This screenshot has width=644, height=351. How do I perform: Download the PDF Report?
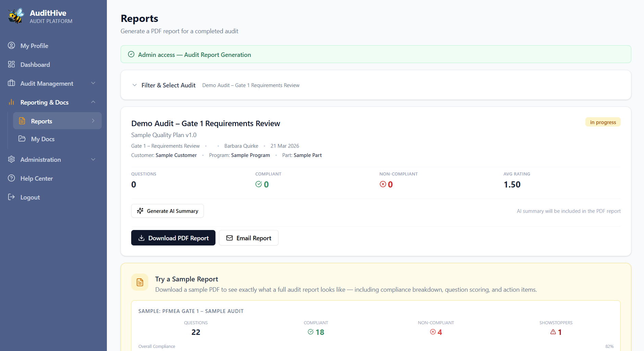[173, 238]
